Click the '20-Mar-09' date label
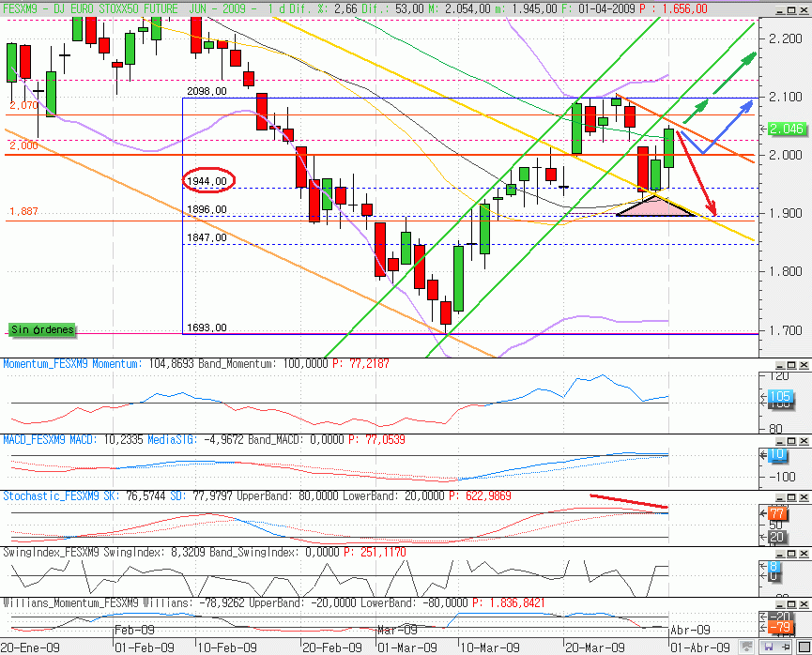 point(595,647)
